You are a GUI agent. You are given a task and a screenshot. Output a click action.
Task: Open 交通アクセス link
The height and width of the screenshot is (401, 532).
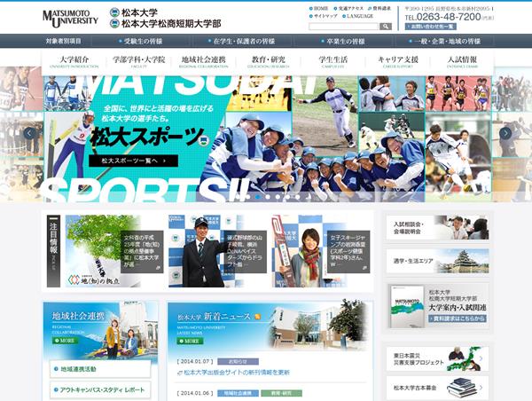(x=348, y=8)
